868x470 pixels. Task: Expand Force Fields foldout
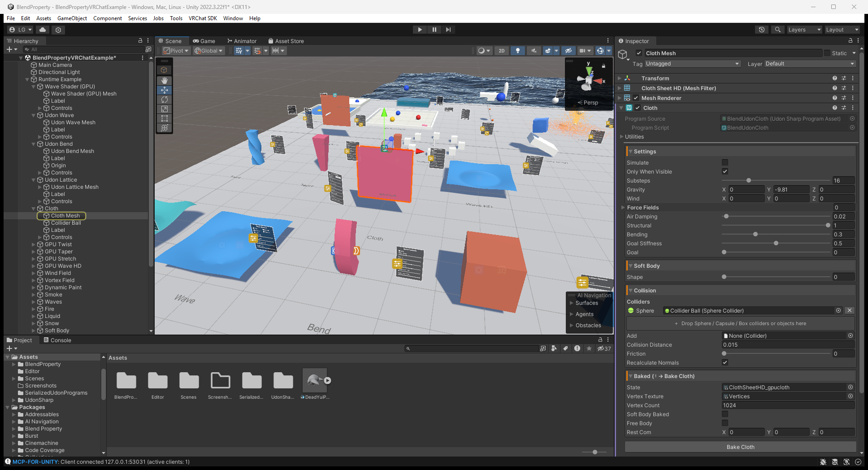pos(623,207)
